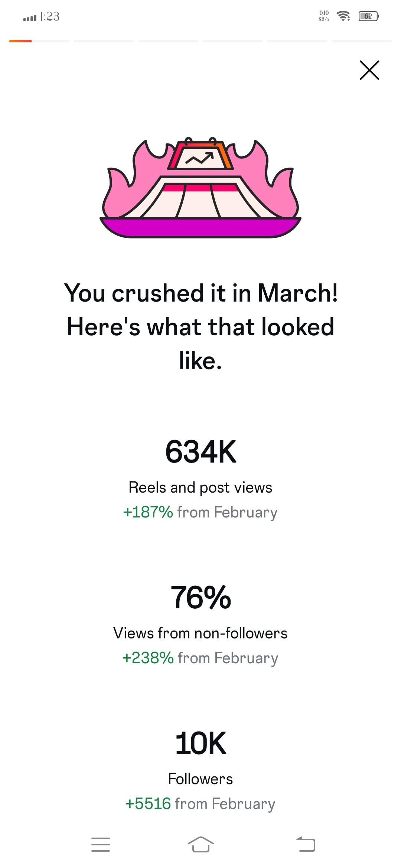Screen dimensions: 401x868
Task: Tap the +238% from February text
Action: (x=200, y=658)
